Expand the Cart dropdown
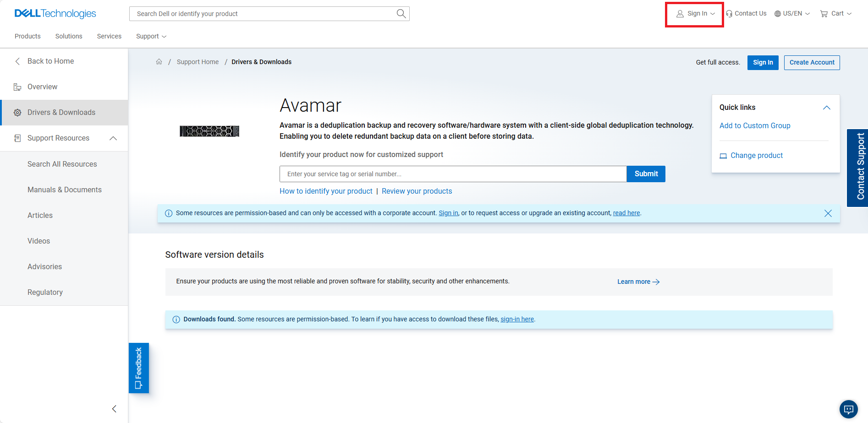The width and height of the screenshot is (868, 423). [x=836, y=14]
